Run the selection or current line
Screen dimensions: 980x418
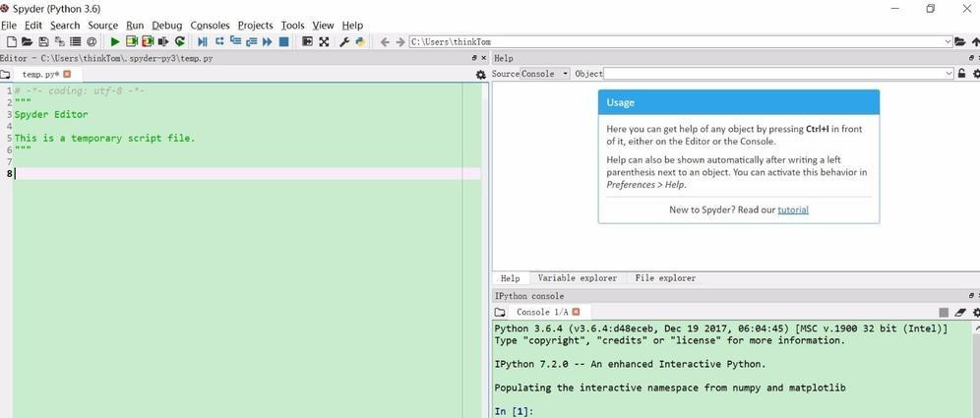(x=163, y=42)
